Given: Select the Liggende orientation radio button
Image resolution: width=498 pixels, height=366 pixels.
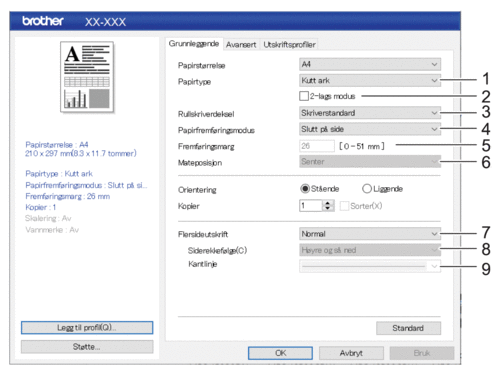Looking at the screenshot, I should [367, 189].
